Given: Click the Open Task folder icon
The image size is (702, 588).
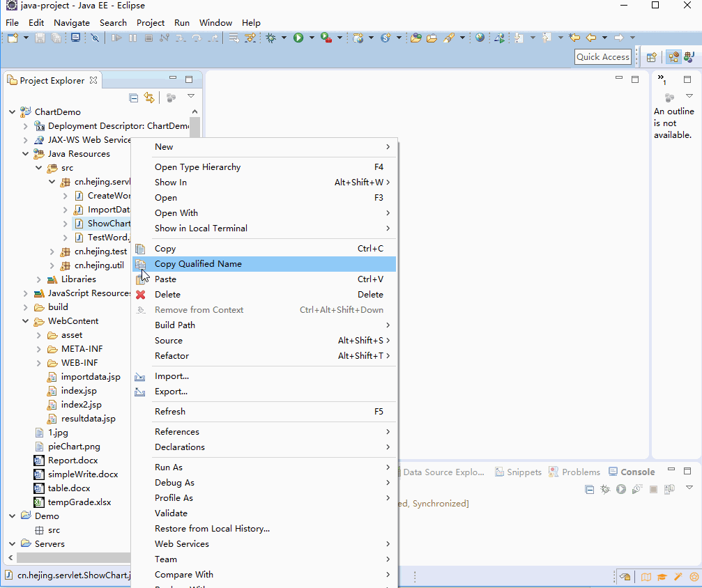Looking at the screenshot, I should [432, 38].
